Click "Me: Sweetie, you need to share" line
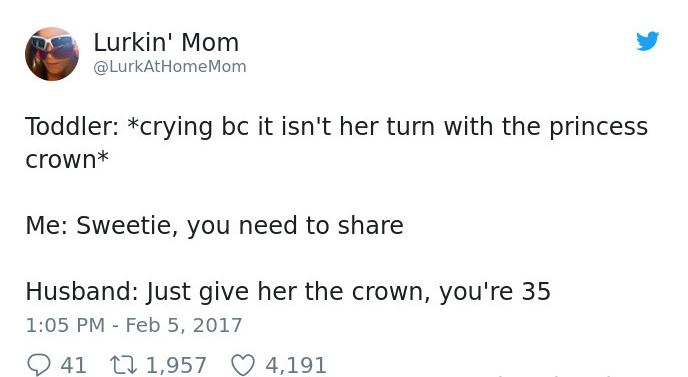This screenshot has width=688, height=377. [215, 226]
